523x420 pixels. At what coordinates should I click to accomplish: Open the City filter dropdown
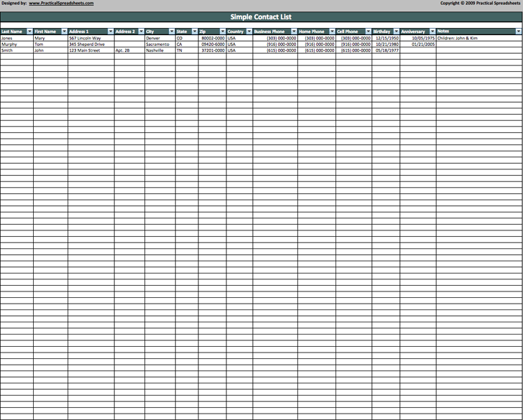[172, 32]
